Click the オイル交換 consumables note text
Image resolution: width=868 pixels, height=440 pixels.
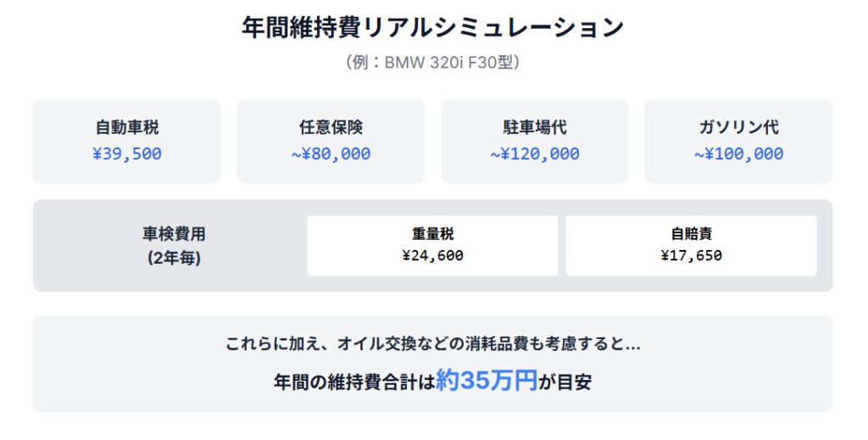click(432, 344)
